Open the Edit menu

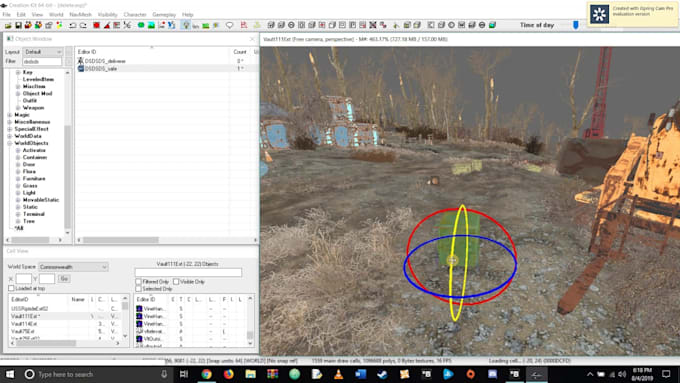click(21, 14)
